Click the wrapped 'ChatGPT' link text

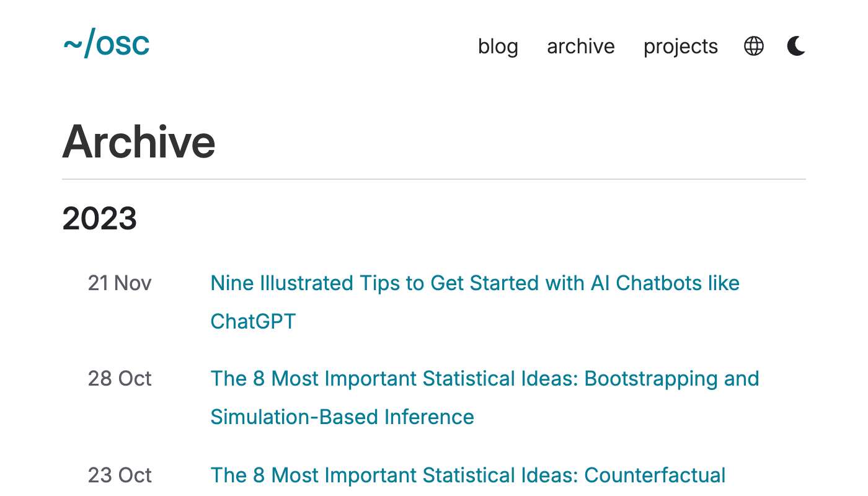tap(254, 321)
